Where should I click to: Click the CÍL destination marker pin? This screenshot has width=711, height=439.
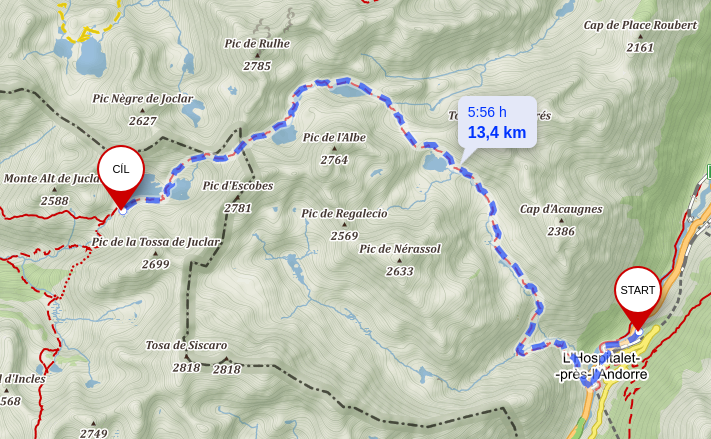point(121,176)
